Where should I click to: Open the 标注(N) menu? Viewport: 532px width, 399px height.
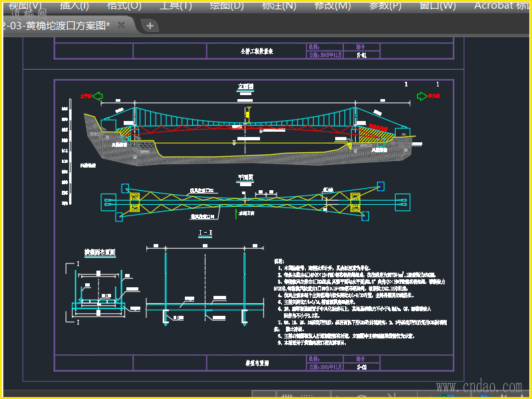point(279,5)
